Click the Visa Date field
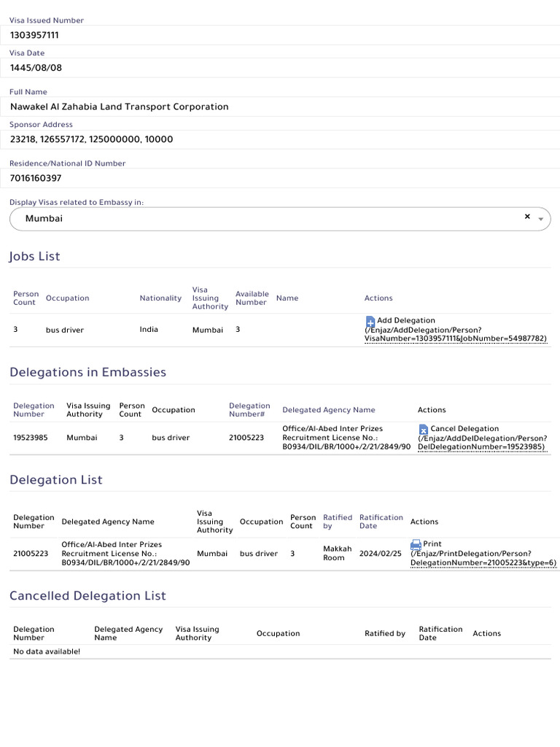Image resolution: width=560 pixels, height=747 pixels. pyautogui.click(x=280, y=68)
